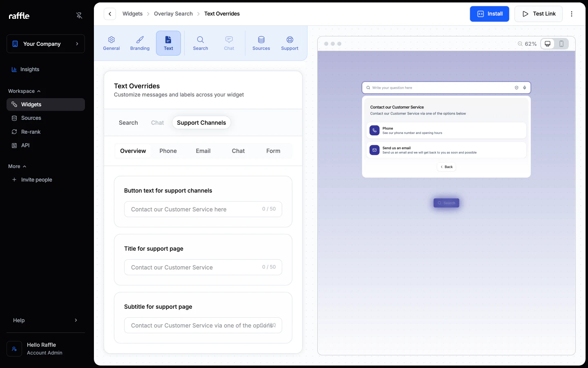The image size is (588, 368).
Task: Click Invite people
Action: [x=46, y=180]
